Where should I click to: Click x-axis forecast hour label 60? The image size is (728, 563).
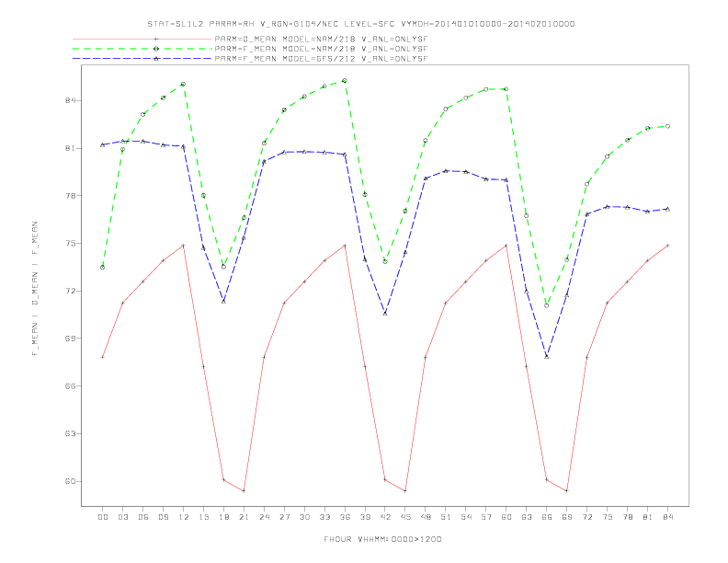pyautogui.click(x=506, y=517)
